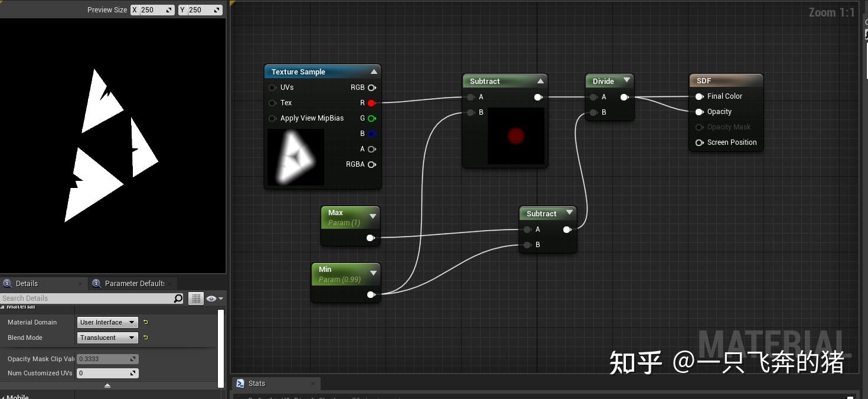Reset Material Domain using yellow reset arrow
Viewport: 868px width, 399px height.
[x=145, y=322]
